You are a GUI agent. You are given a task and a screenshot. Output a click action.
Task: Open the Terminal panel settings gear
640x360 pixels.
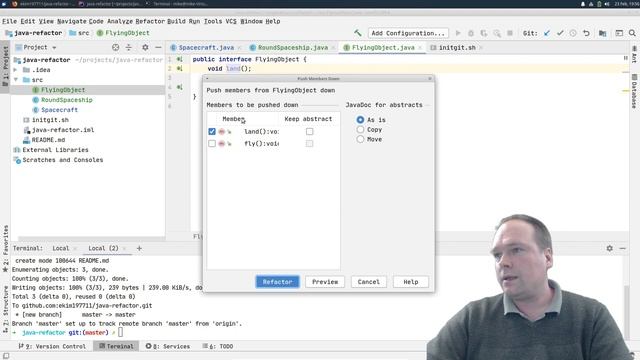click(609, 248)
